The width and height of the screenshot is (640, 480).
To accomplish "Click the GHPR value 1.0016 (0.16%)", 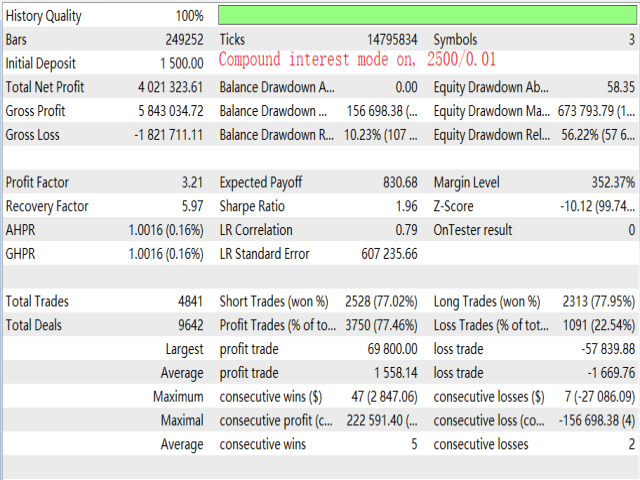I will [x=166, y=253].
